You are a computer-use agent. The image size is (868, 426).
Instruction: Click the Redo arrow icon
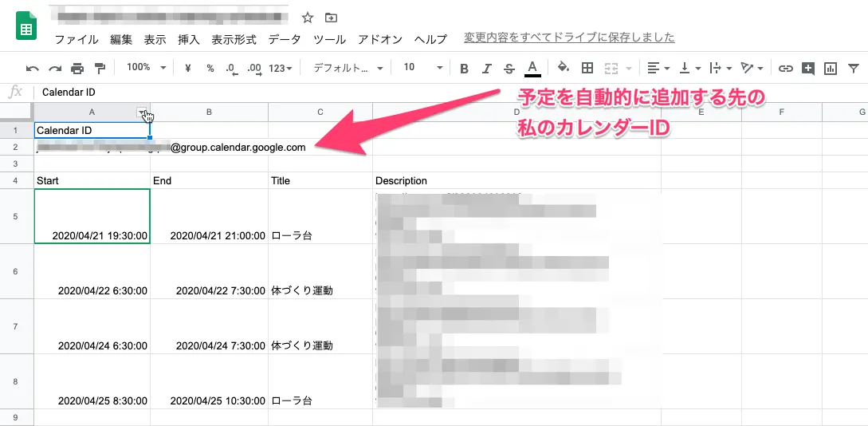tap(55, 69)
